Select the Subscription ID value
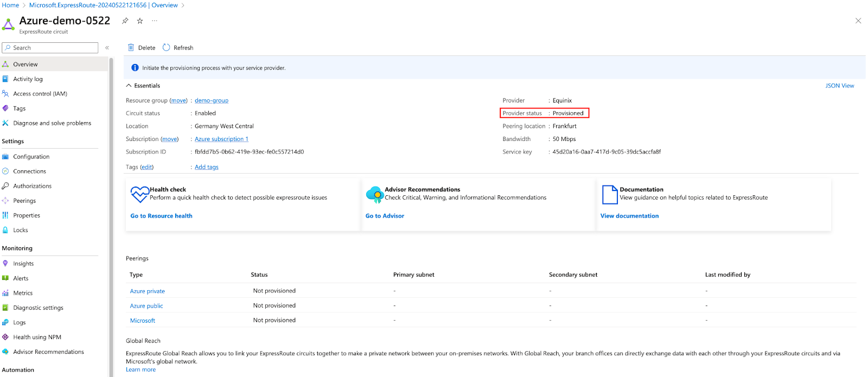This screenshot has width=868, height=377. (x=249, y=152)
